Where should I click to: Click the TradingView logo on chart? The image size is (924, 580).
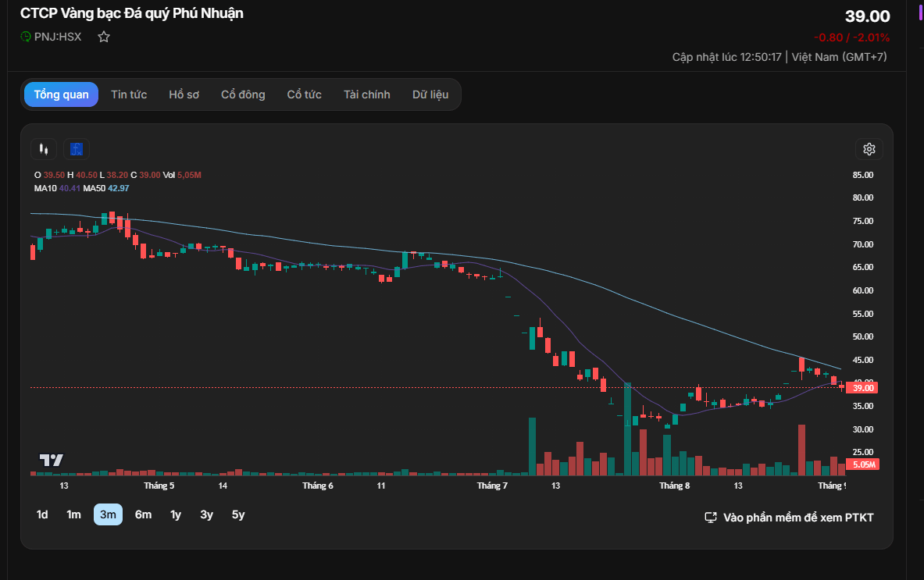51,460
